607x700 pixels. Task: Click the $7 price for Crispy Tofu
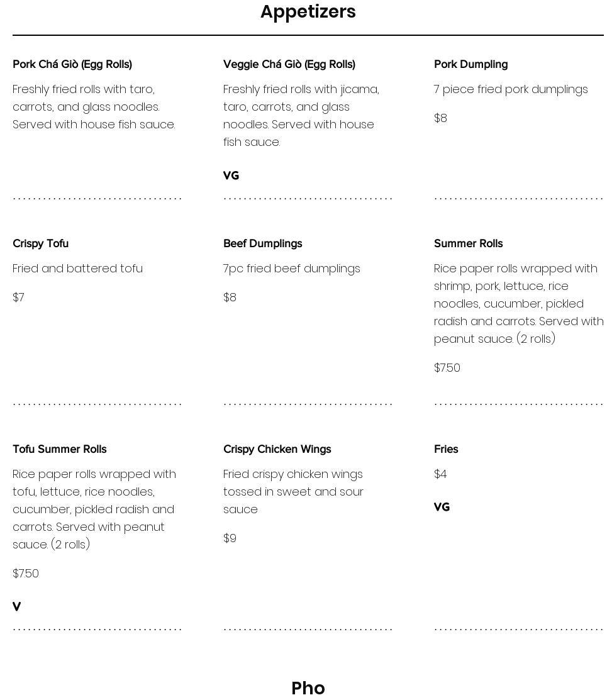coord(18,297)
